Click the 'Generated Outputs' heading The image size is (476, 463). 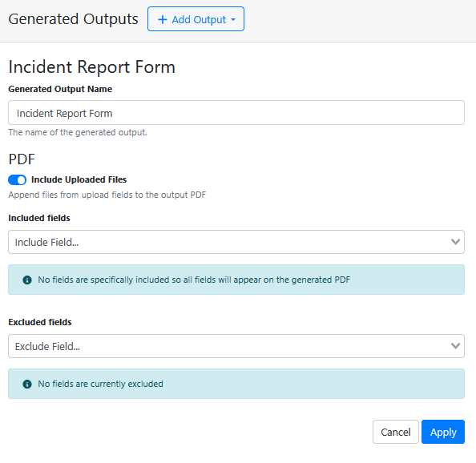click(73, 18)
